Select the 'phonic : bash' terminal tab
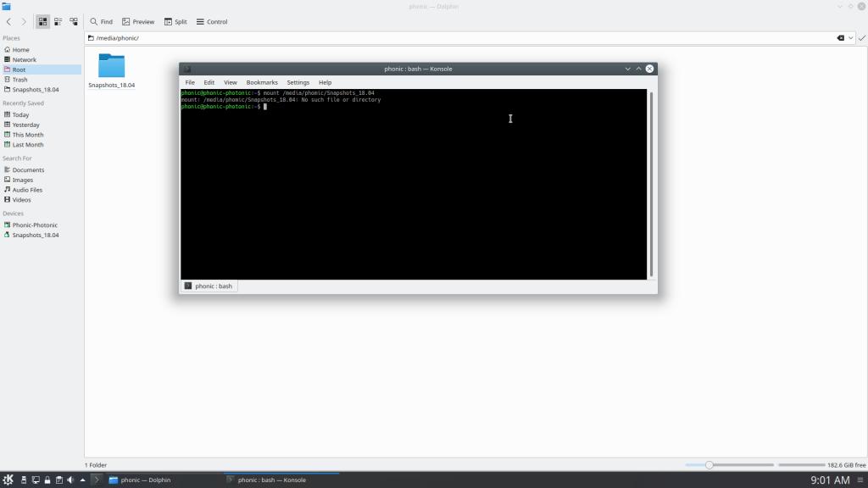The width and height of the screenshot is (868, 488). 209,286
